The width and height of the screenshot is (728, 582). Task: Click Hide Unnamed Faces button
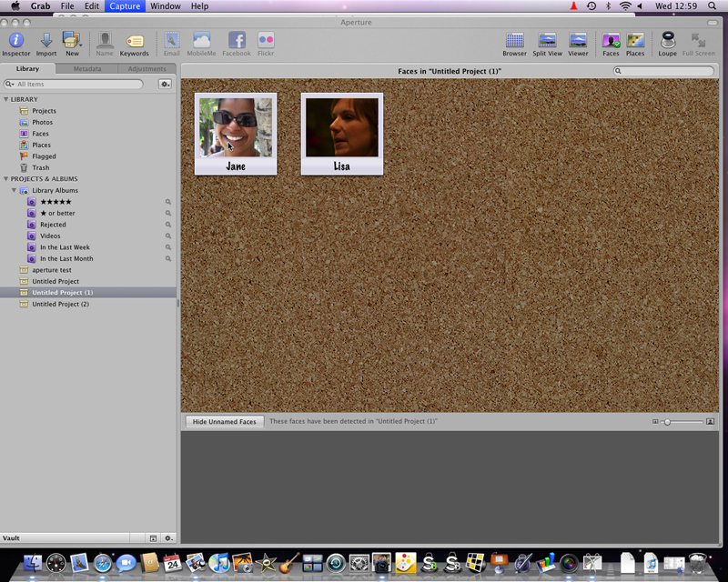click(x=225, y=421)
